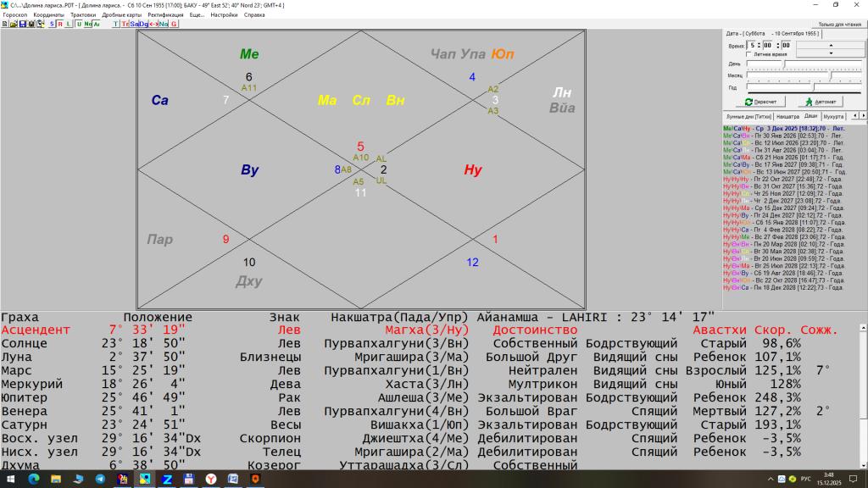The width and height of the screenshot is (868, 488).
Task: Open the Ректификация menu
Action: click(x=164, y=14)
